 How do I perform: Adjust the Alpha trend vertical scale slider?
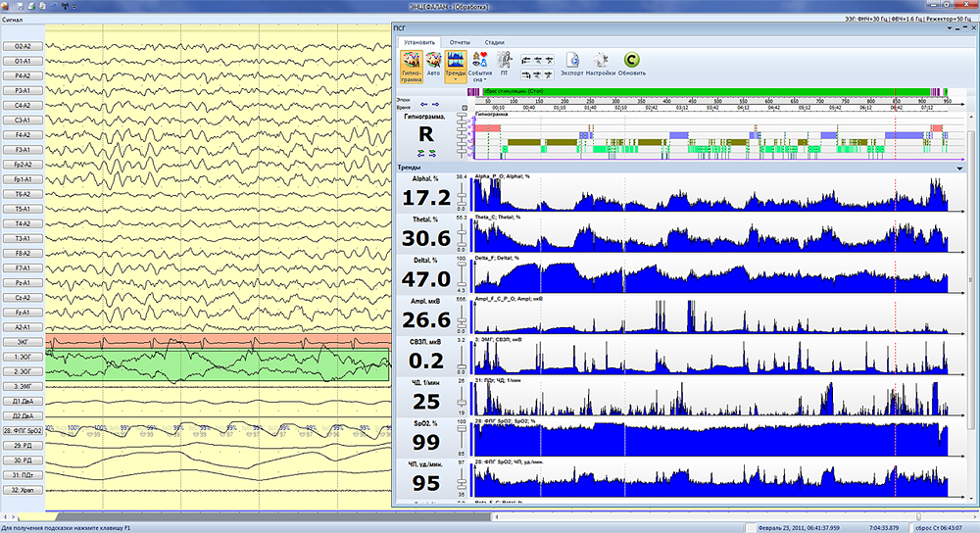tap(462, 195)
